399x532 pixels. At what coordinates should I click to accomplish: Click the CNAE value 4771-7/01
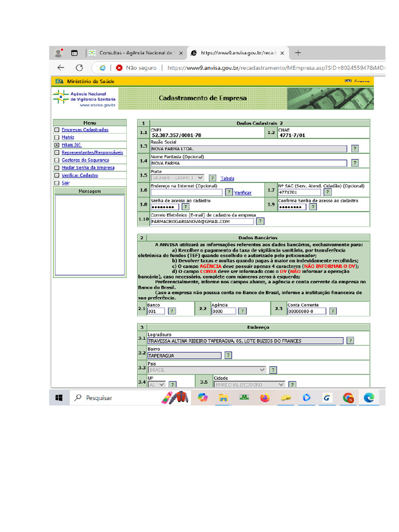pos(292,136)
